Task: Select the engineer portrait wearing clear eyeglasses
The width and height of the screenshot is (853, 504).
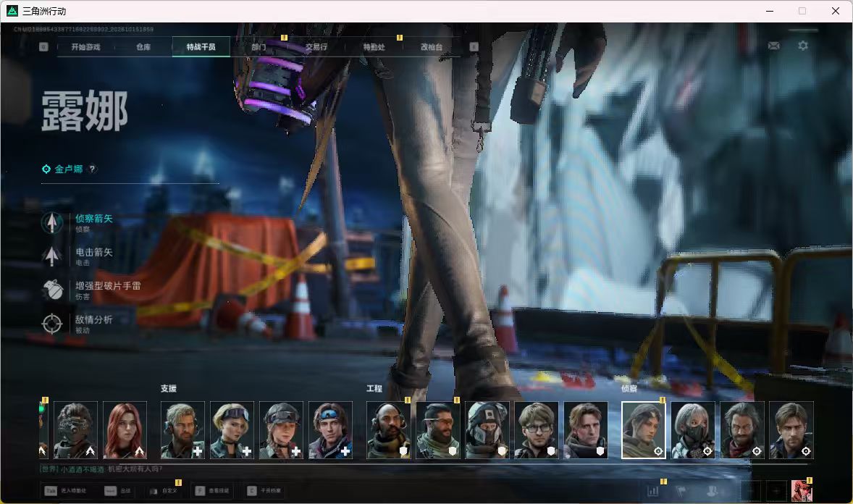Action: [537, 430]
